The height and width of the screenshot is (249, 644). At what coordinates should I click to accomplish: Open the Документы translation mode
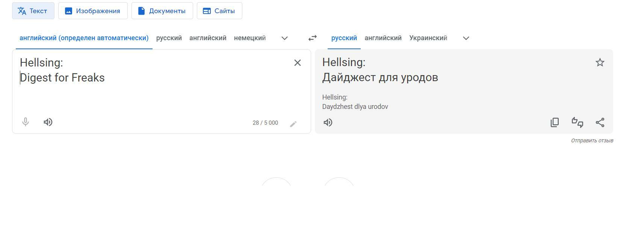[x=162, y=11]
